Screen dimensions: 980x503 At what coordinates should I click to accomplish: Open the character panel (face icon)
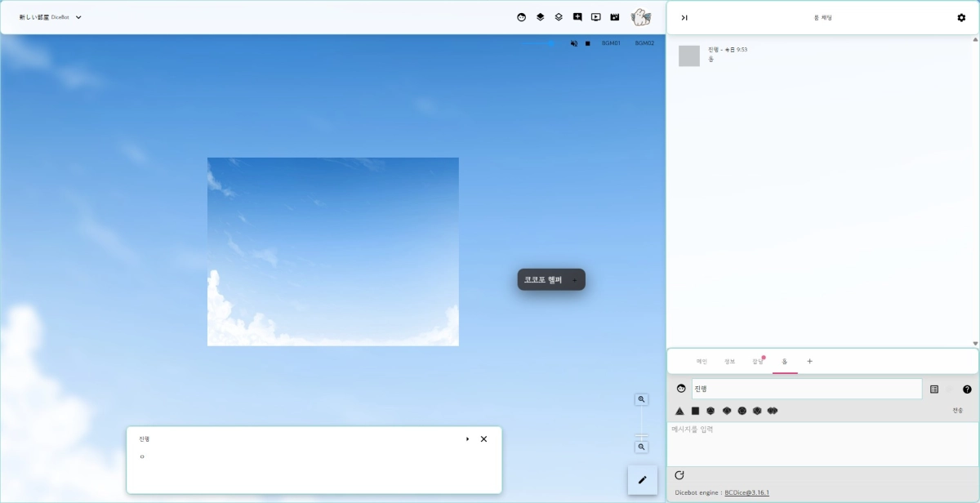521,16
